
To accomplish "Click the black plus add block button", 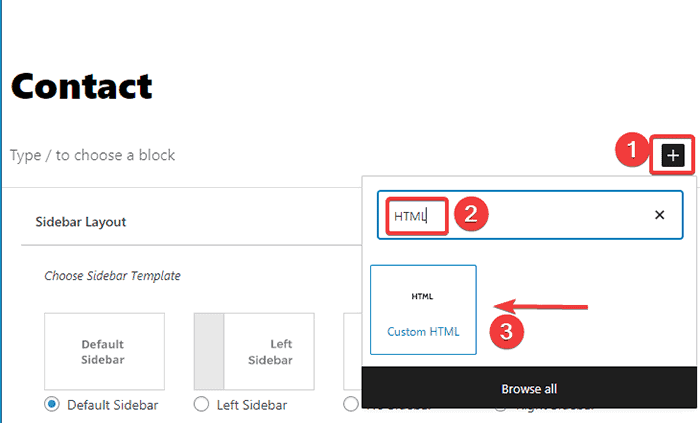I will point(673,155).
